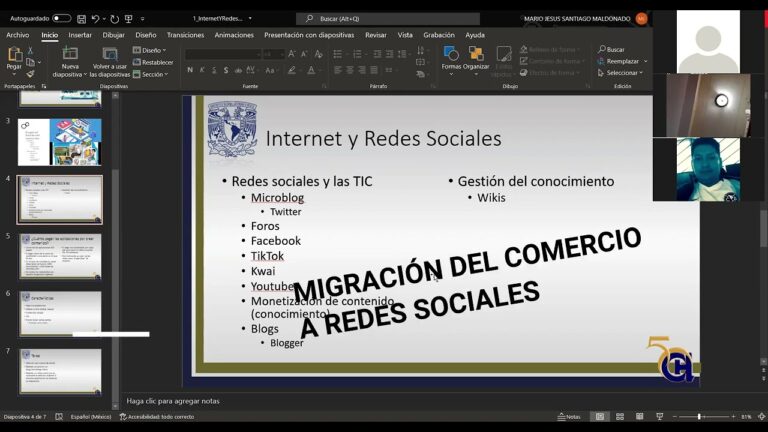Switch to the Transiciones tab

[185, 35]
